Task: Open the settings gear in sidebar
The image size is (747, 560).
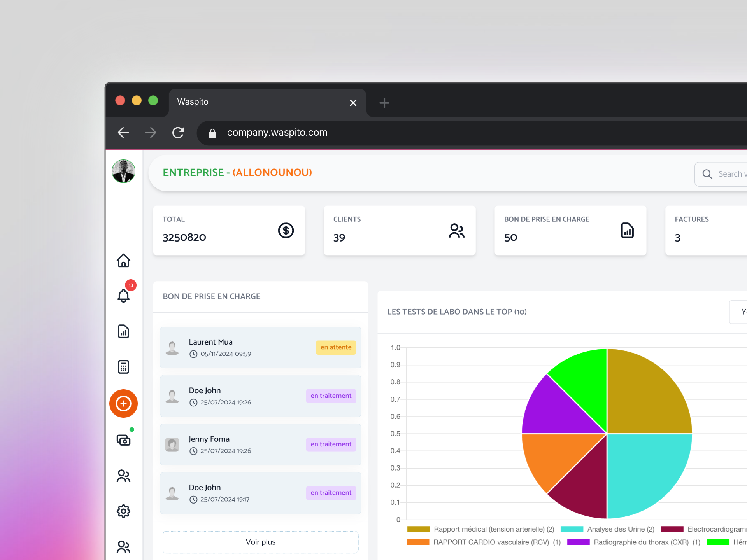Action: pyautogui.click(x=123, y=511)
